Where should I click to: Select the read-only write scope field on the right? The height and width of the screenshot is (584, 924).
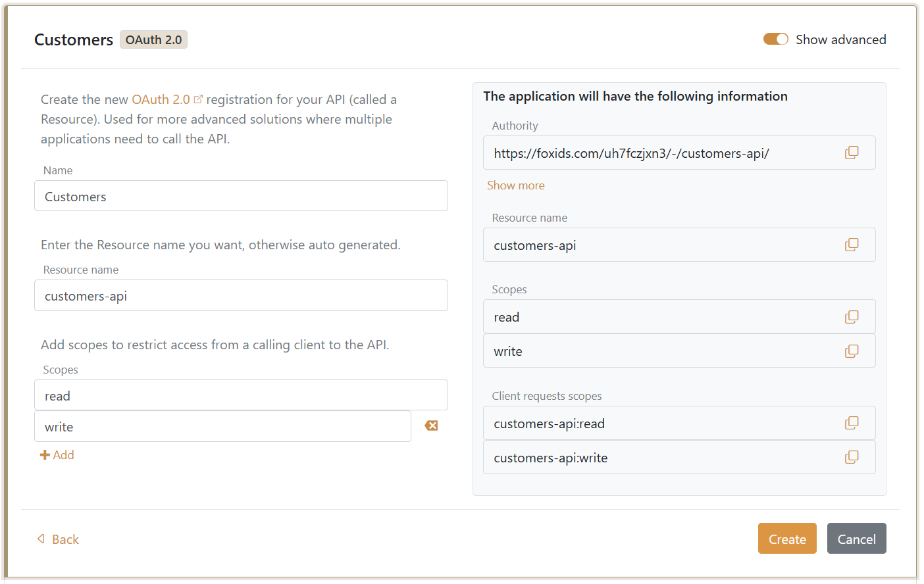679,351
